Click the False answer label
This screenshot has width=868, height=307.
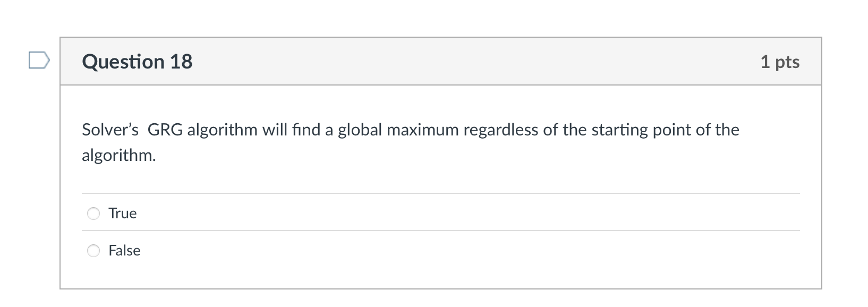[x=124, y=250]
